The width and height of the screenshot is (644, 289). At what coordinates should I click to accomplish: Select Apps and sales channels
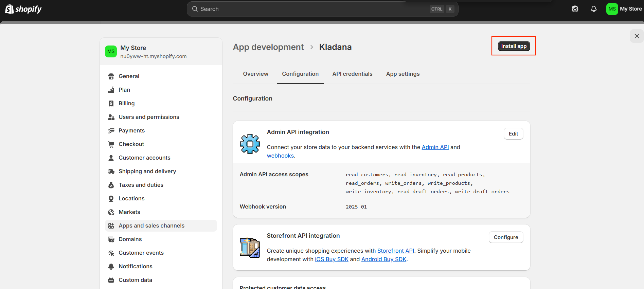point(161,225)
